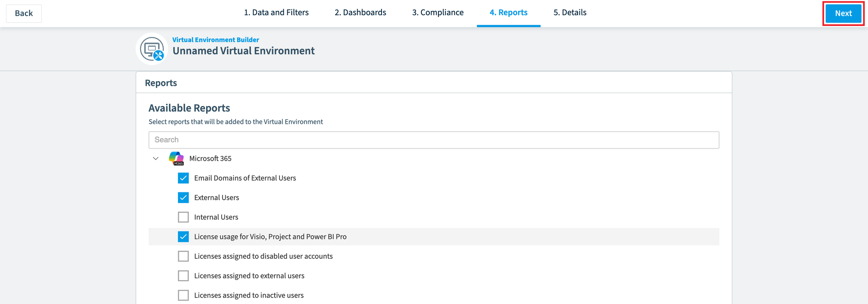Image resolution: width=868 pixels, height=304 pixels.
Task: Open the Virtual Environment Builder link
Action: 216,40
